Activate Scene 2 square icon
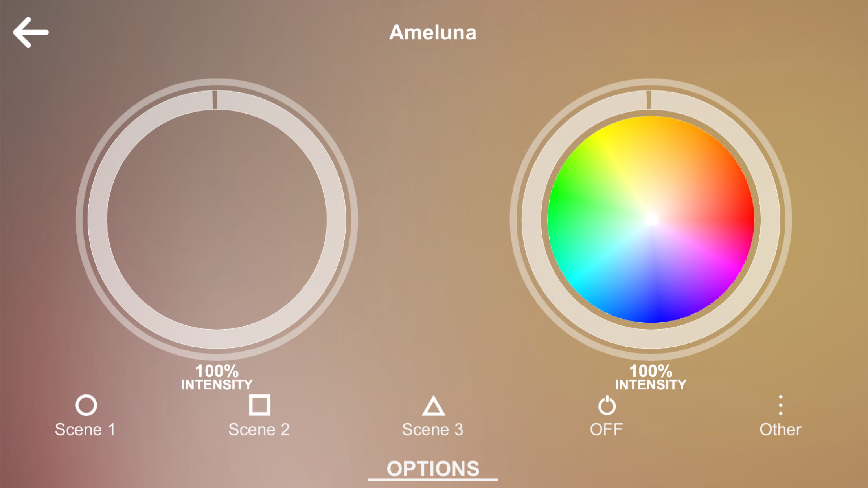 coord(259,405)
